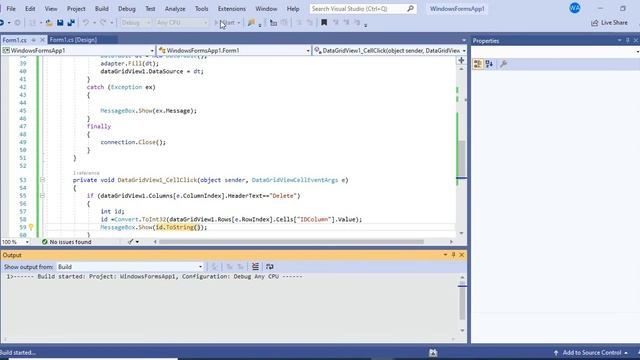Screen dimensions: 640x360
Task: Switch to Form1.cs [Design] tab
Action: tap(73, 40)
